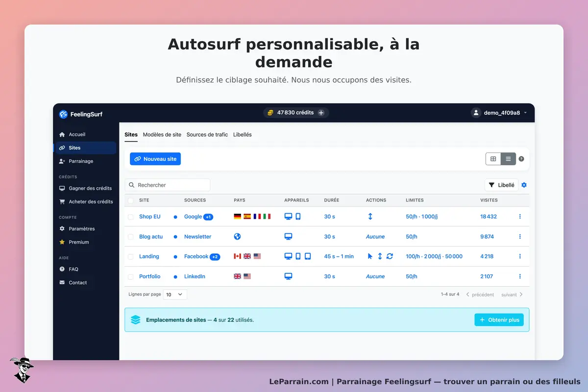Click the précédent pagination link

(480, 294)
